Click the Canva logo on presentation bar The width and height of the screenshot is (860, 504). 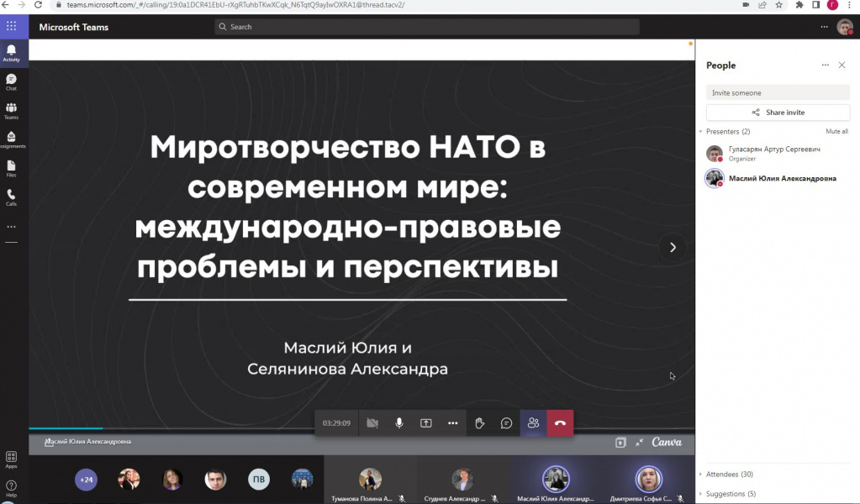[x=667, y=442]
